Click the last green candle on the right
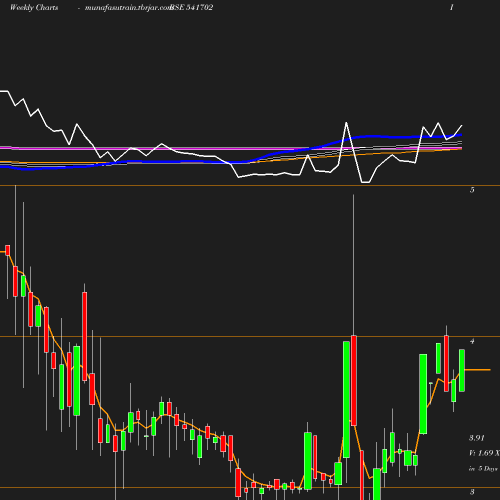 tap(462, 370)
